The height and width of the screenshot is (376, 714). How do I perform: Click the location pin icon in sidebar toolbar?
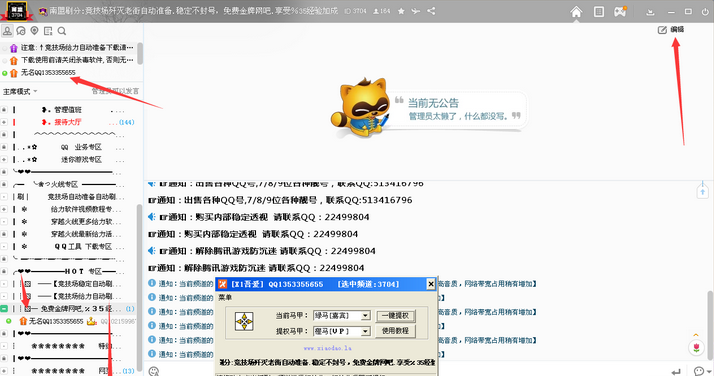click(35, 31)
